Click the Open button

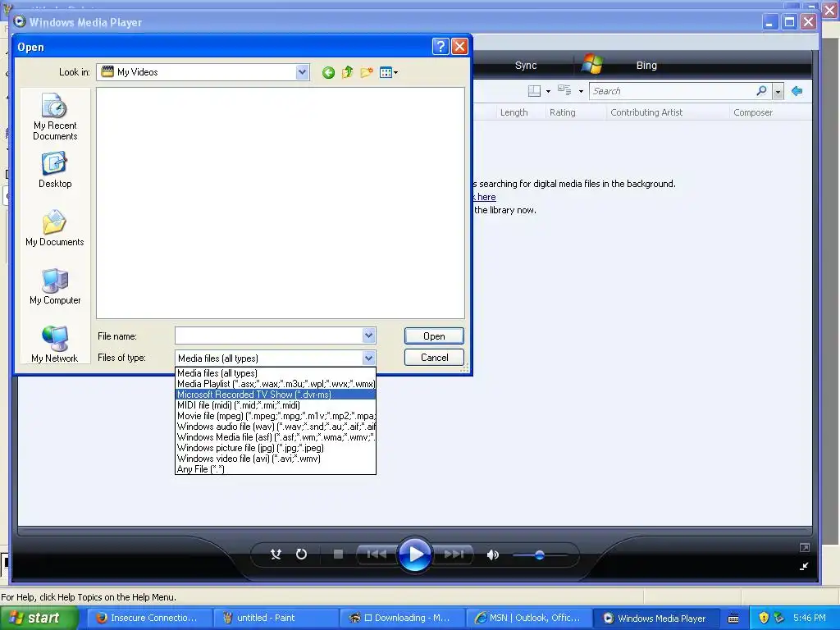click(x=434, y=336)
